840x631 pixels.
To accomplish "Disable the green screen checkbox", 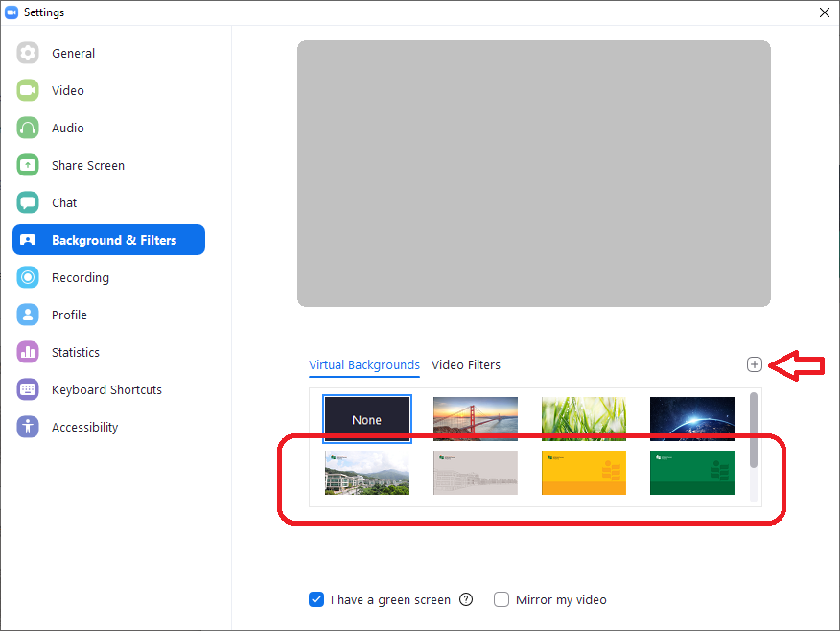I will [x=316, y=599].
